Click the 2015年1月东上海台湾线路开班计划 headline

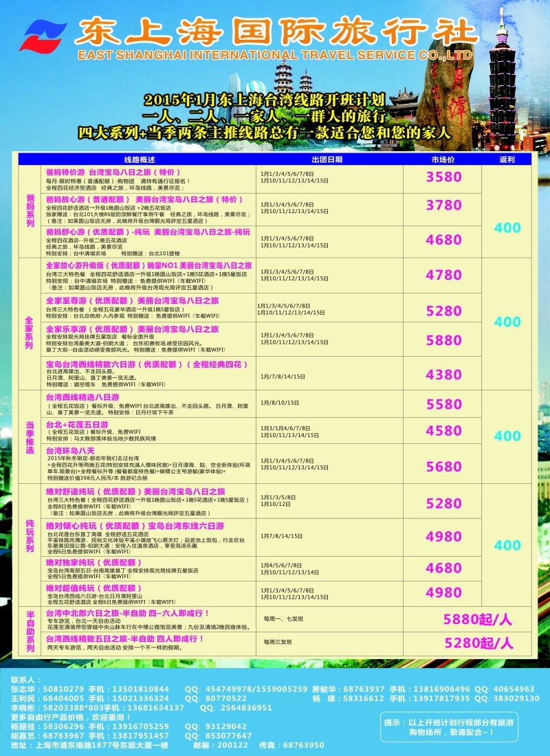pyautogui.click(x=265, y=100)
